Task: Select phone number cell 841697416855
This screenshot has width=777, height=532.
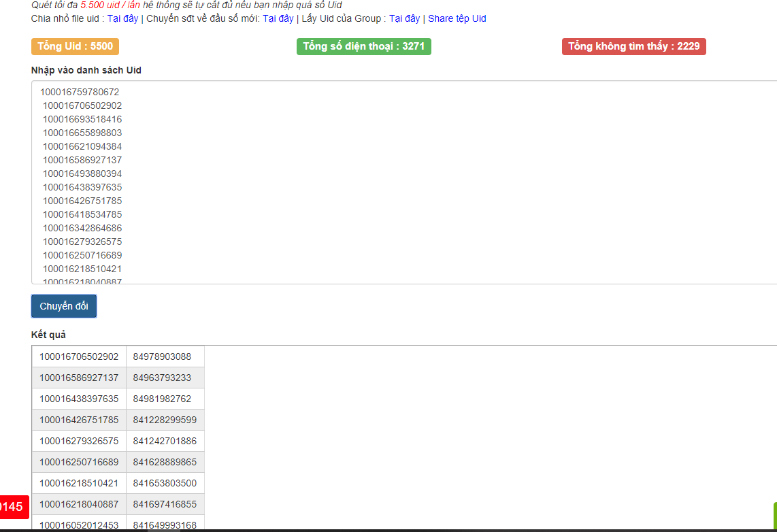Action: pos(165,504)
